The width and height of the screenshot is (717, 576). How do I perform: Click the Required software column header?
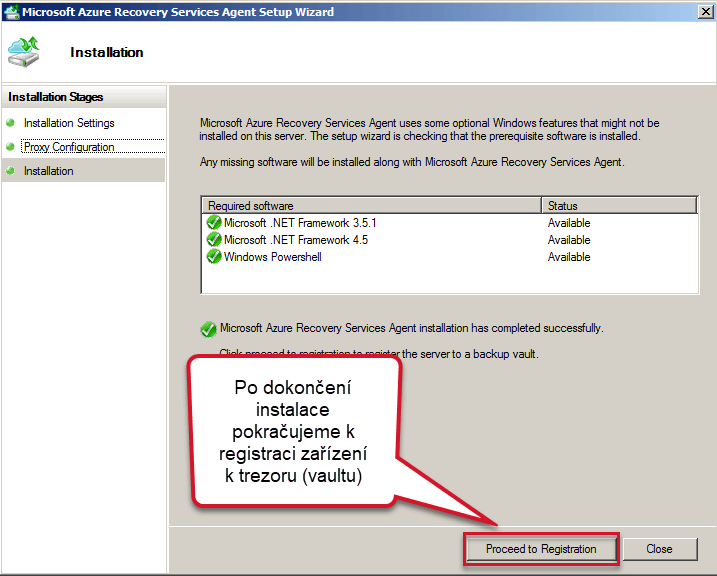[x=371, y=206]
